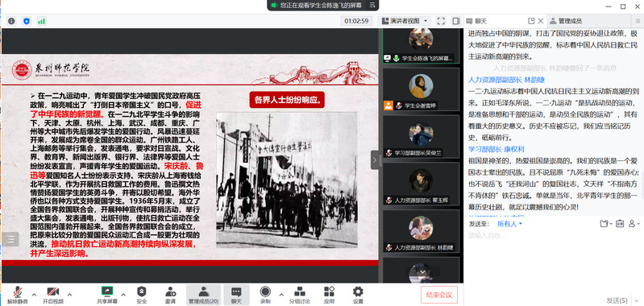
Task: Open 演讲者视图 view dropdown
Action: [404, 21]
